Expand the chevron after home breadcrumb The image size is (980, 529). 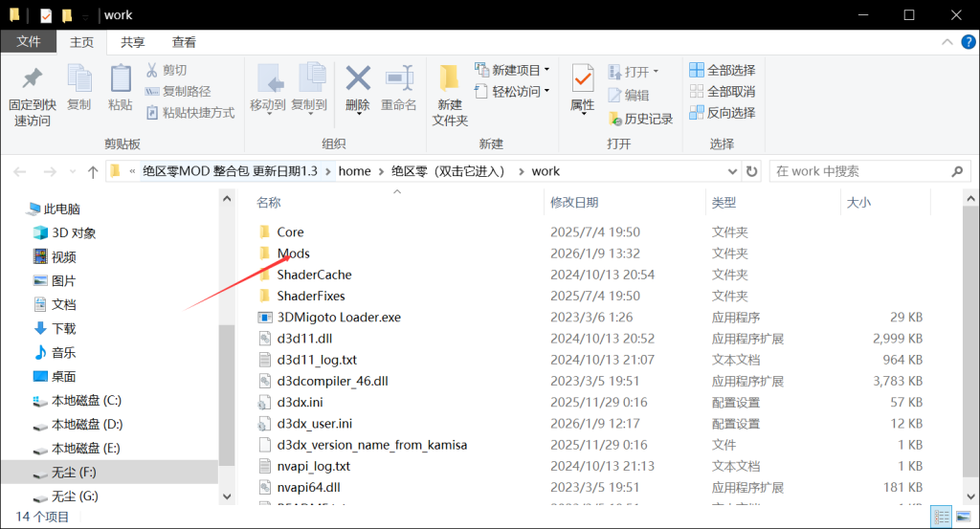pos(381,171)
